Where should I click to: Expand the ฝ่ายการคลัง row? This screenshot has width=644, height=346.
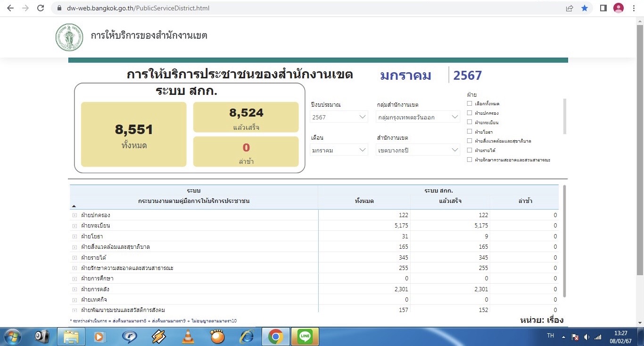click(74, 289)
